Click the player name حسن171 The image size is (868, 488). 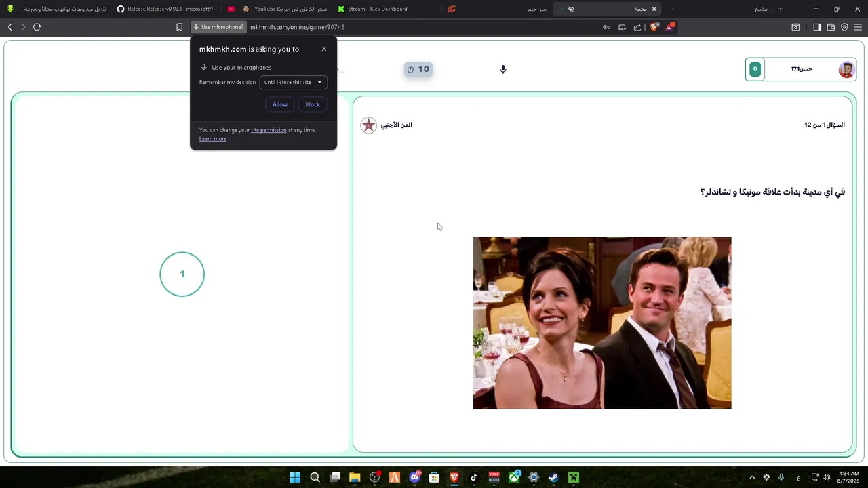click(x=802, y=69)
